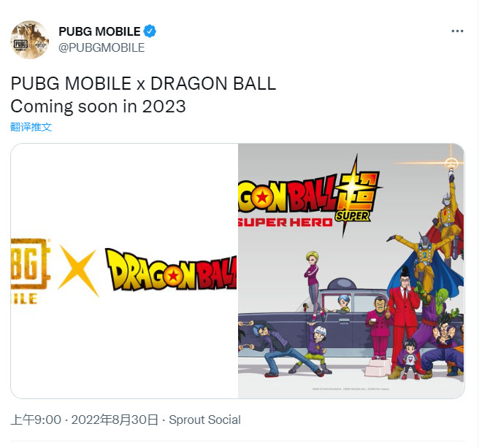Open the left PUBG x Dragon Ball image
Image resolution: width=490 pixels, height=448 pixels.
tap(124, 271)
